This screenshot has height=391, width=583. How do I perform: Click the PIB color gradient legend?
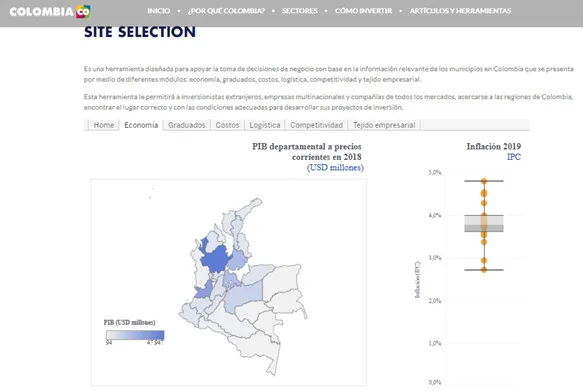tap(135, 335)
